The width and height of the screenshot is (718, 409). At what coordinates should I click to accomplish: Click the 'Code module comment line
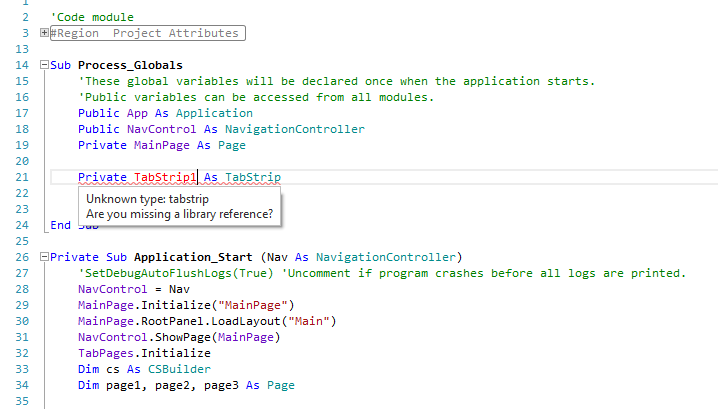(x=92, y=17)
